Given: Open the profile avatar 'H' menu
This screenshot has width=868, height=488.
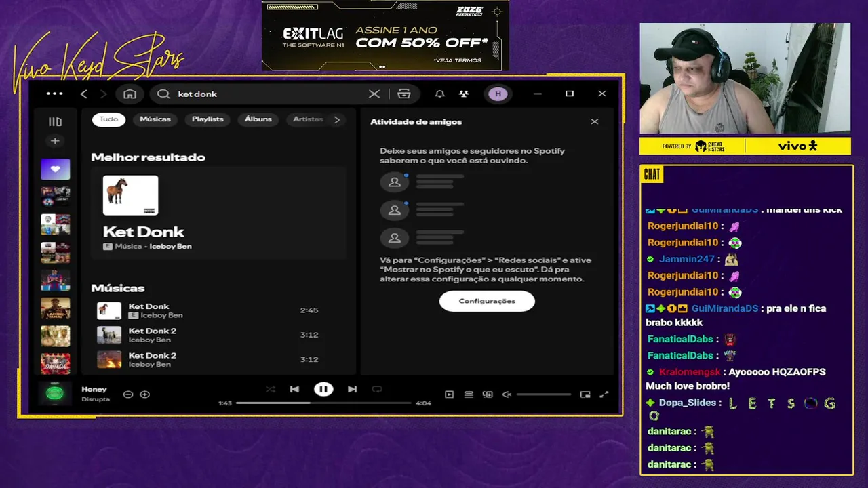Looking at the screenshot, I should (x=498, y=94).
